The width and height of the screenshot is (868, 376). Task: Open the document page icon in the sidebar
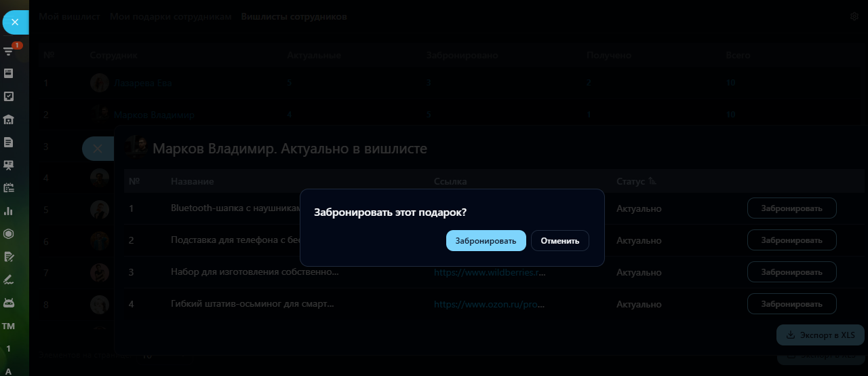9,143
